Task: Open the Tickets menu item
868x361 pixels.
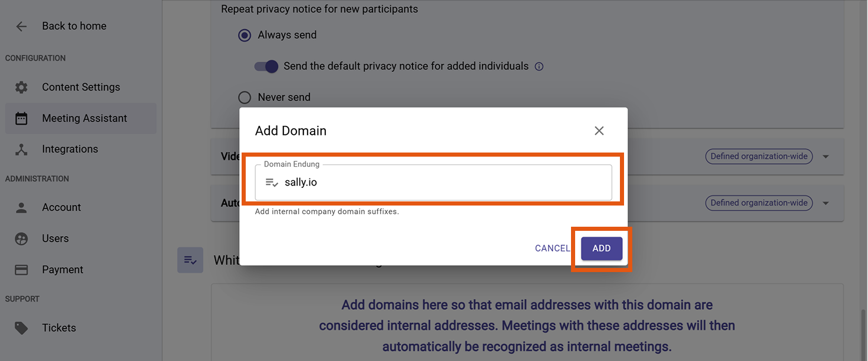Action: [x=59, y=328]
